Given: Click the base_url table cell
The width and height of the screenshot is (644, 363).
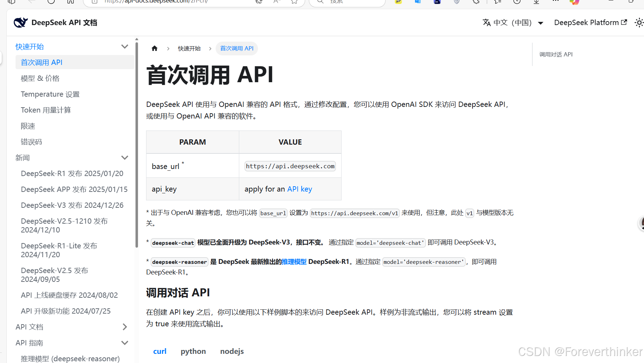Looking at the screenshot, I should point(193,166).
